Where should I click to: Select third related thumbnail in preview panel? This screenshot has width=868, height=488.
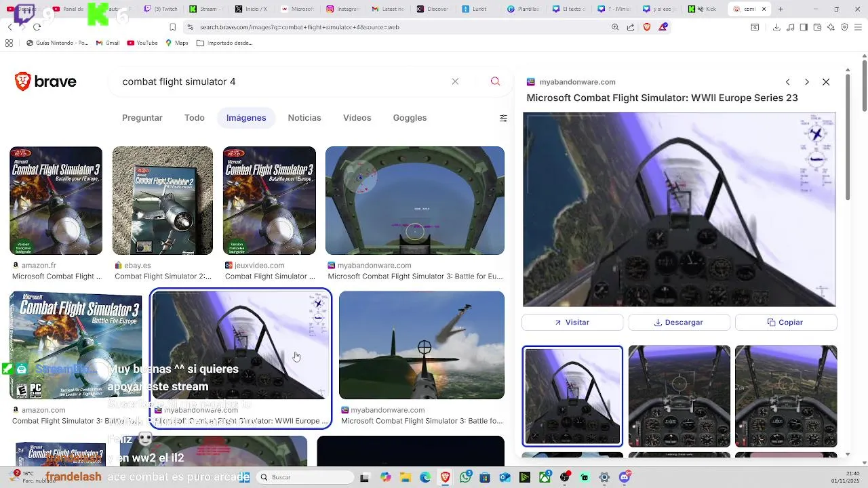[x=786, y=396]
